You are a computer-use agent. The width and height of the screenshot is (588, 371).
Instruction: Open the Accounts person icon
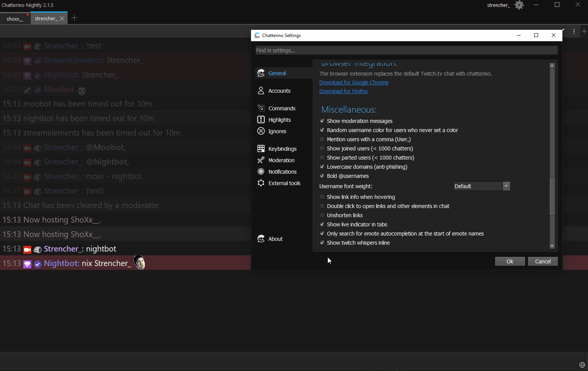tap(261, 90)
